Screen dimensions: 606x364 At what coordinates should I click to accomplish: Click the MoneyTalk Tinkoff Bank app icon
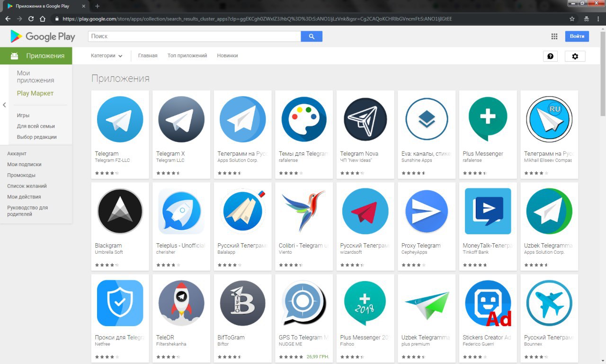tap(488, 211)
